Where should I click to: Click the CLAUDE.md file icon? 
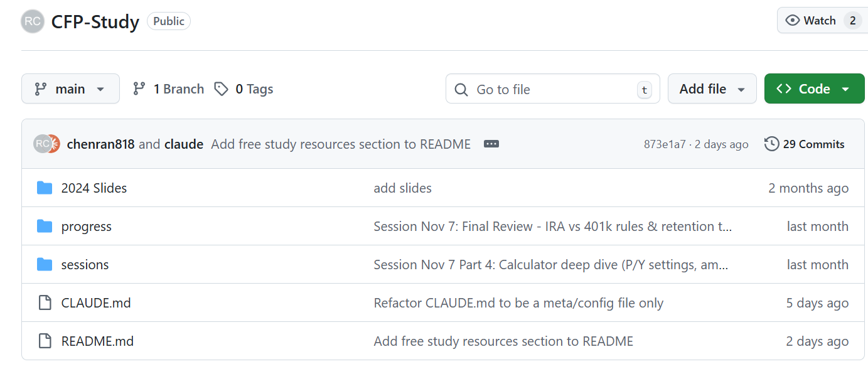[45, 303]
